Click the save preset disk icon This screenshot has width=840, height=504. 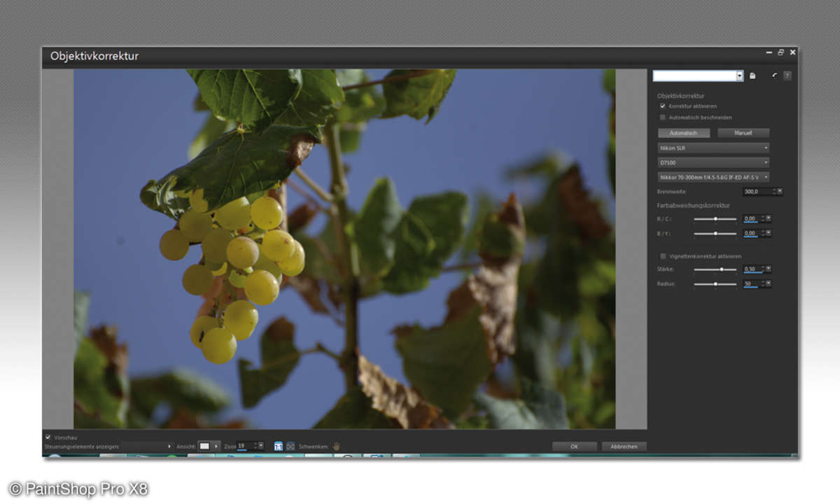click(752, 76)
